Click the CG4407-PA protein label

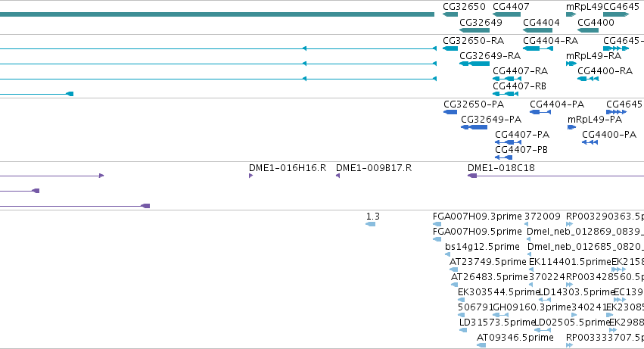pos(522,135)
